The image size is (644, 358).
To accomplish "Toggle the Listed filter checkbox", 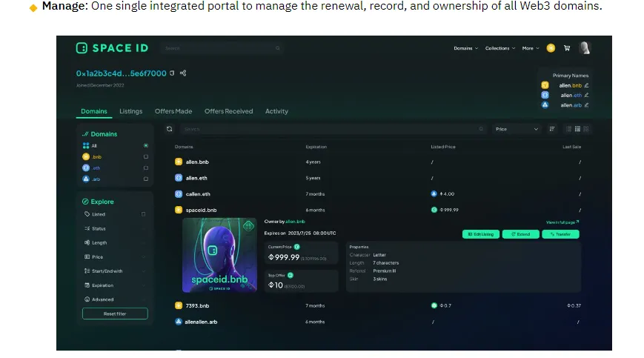I will pos(143,214).
